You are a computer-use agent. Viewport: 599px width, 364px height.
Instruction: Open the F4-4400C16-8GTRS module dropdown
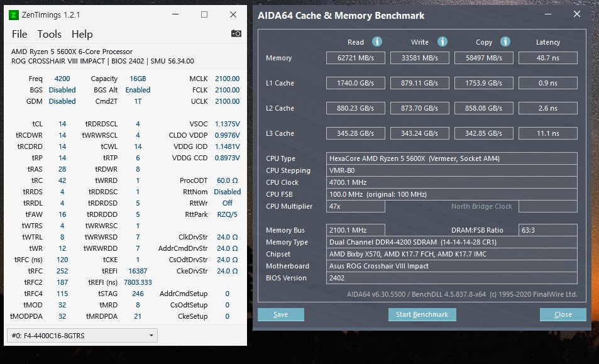(x=82, y=336)
